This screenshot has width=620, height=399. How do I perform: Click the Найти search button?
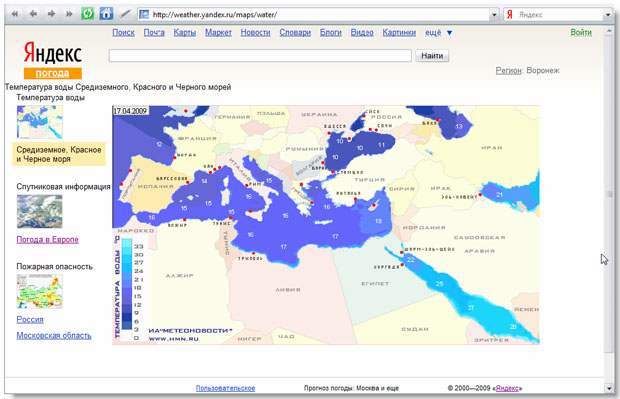point(432,56)
